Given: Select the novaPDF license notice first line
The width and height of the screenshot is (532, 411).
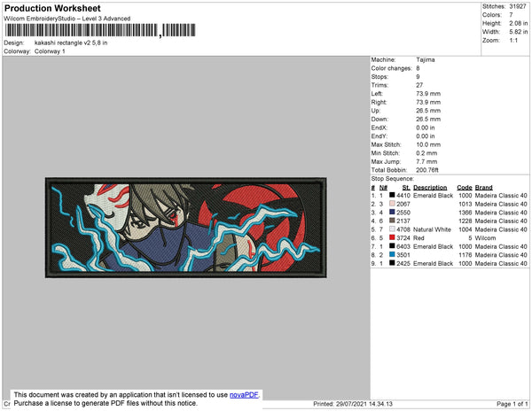Looking at the screenshot, I should [137, 395].
